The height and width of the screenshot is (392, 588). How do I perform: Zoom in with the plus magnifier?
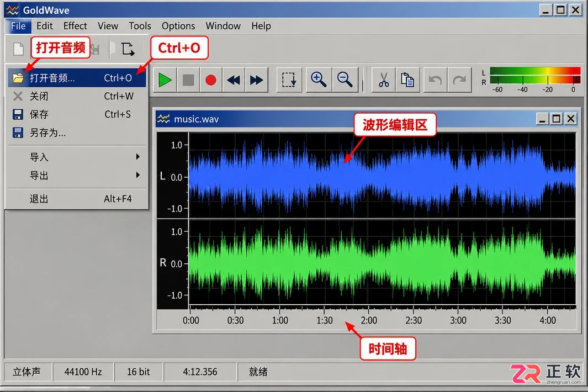click(319, 80)
